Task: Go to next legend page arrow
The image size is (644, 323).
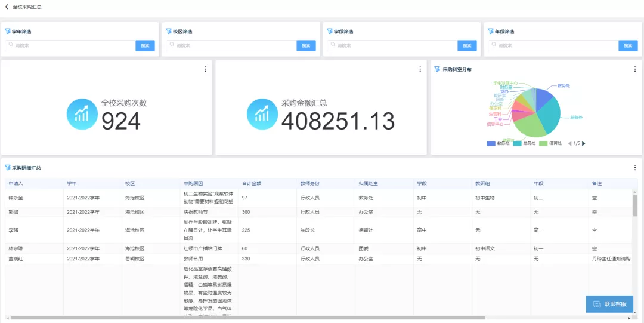Action: (x=584, y=143)
